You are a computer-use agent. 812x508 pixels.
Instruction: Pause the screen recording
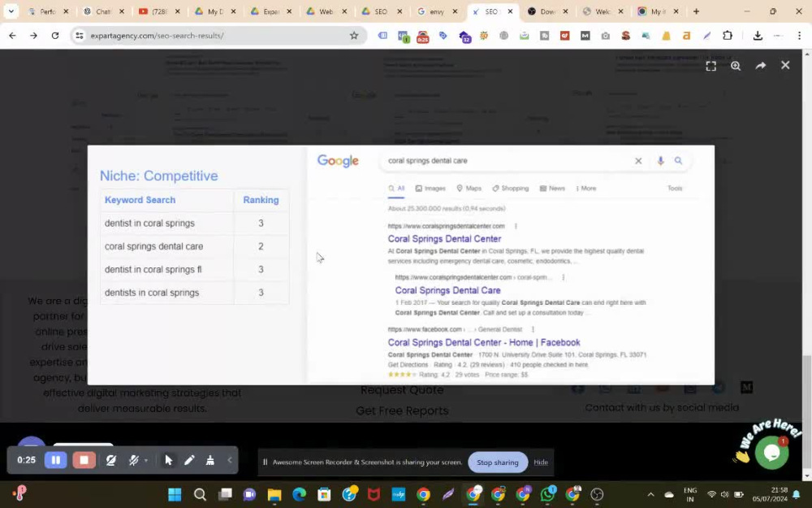(x=55, y=460)
